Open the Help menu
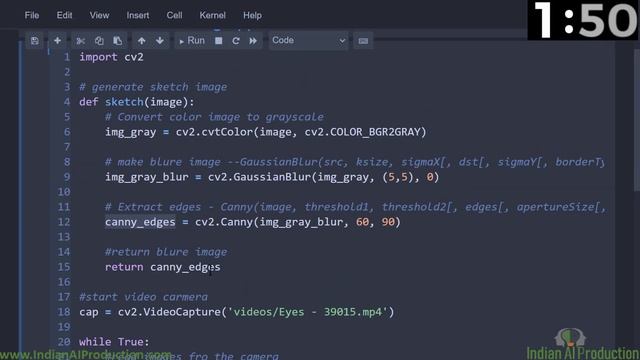The image size is (640, 360). (x=252, y=16)
